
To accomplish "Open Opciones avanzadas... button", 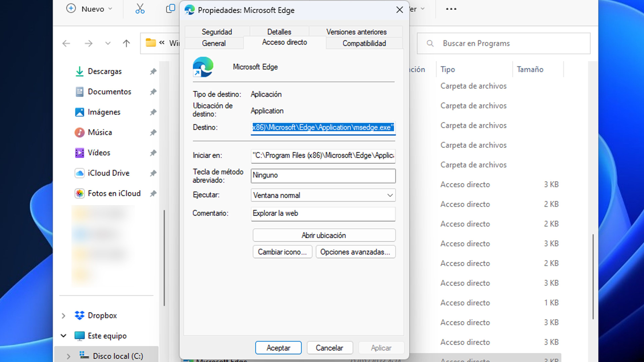I will pos(355,252).
